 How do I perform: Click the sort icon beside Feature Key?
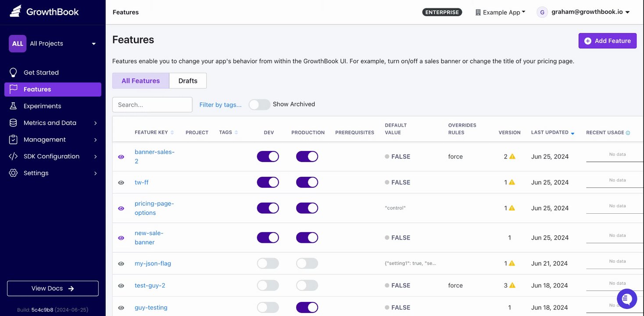pos(172,133)
